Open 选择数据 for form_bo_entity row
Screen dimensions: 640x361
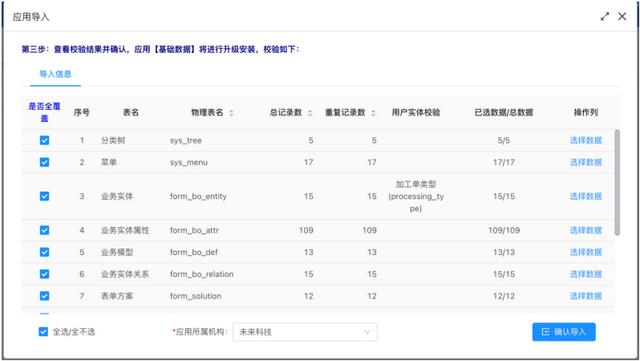click(586, 196)
